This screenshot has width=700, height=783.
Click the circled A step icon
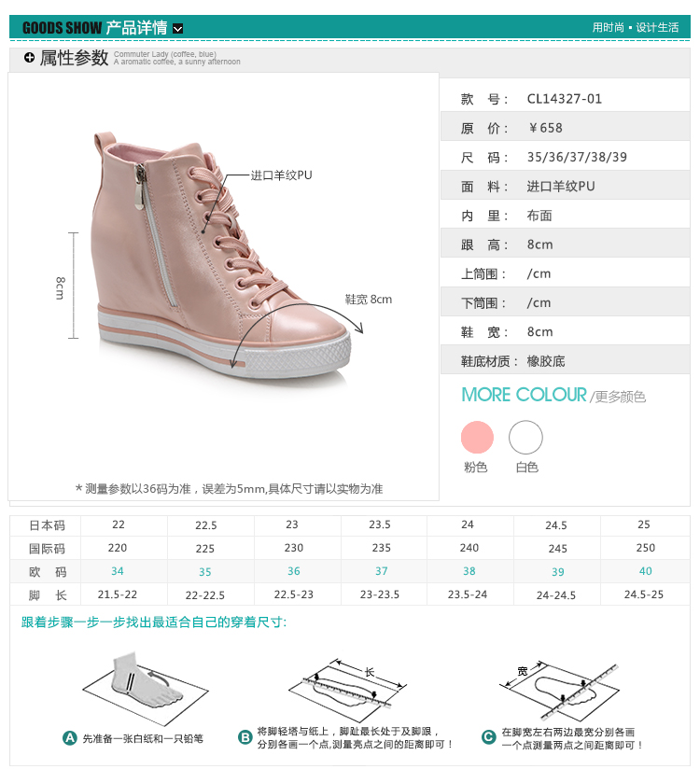(x=69, y=738)
